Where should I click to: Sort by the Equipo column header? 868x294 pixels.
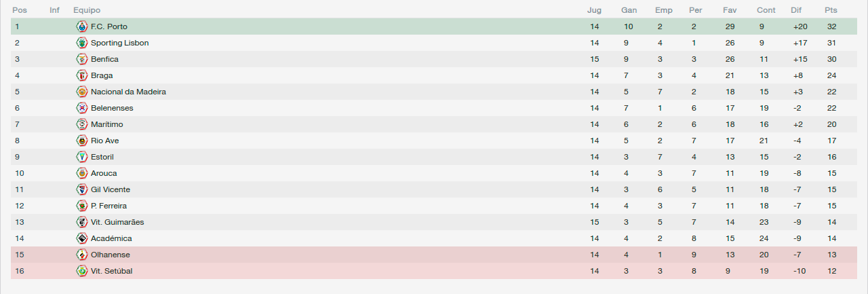coord(87,10)
